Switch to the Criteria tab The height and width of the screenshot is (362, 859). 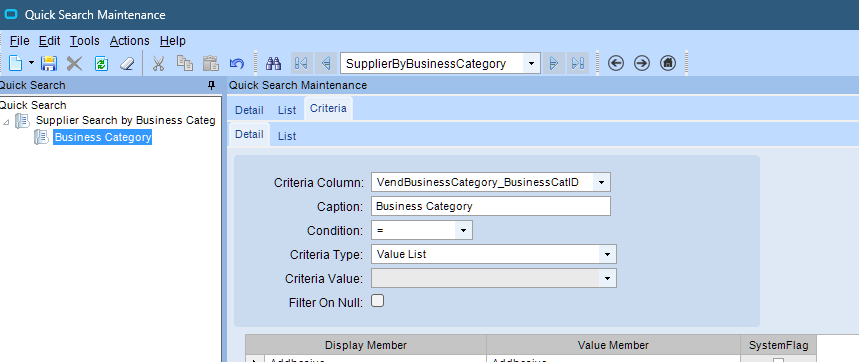[328, 108]
